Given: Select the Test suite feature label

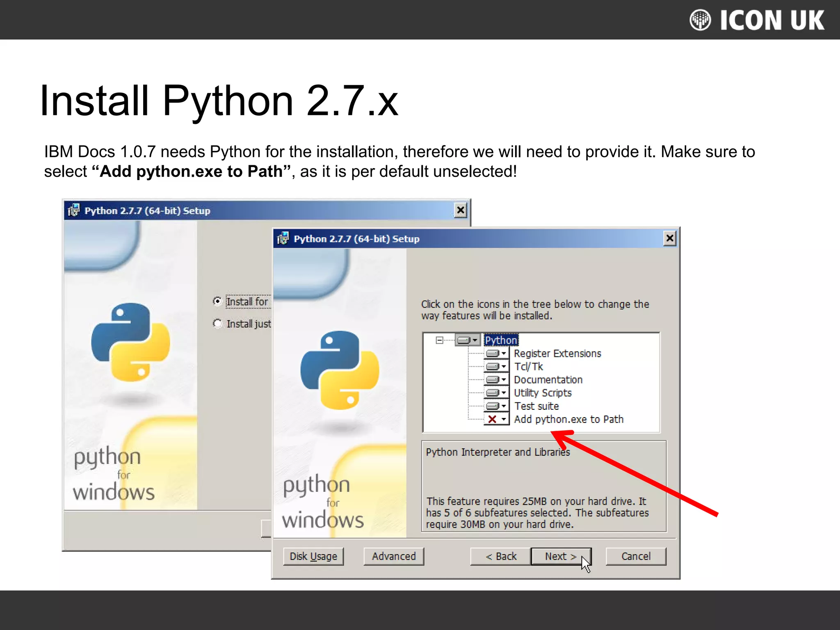Looking at the screenshot, I should pos(536,406).
